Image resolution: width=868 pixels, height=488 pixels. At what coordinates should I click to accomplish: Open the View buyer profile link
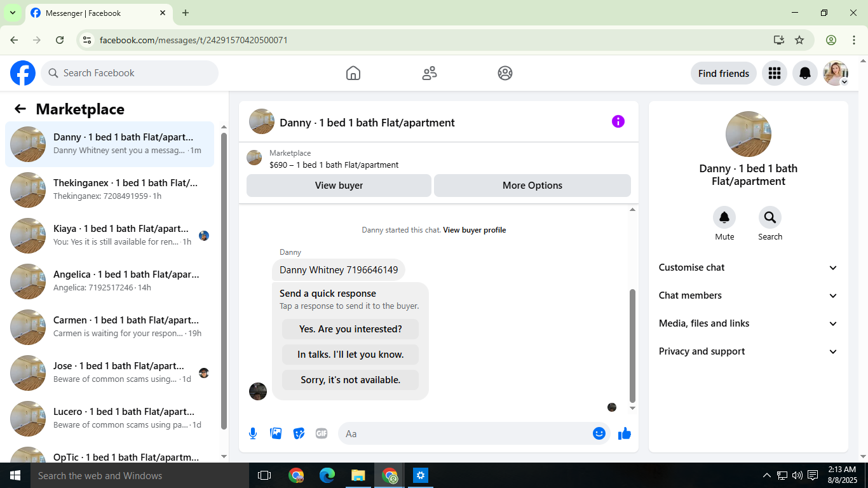click(x=475, y=230)
